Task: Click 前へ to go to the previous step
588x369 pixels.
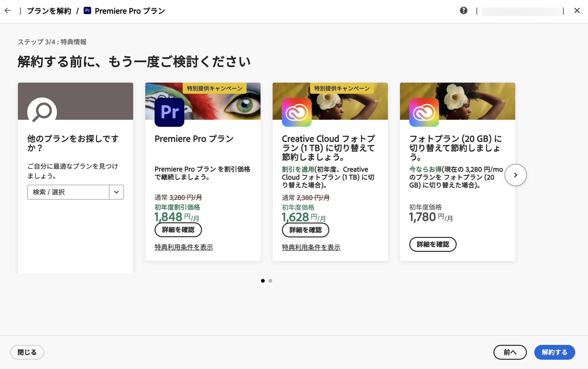Action: tap(510, 352)
